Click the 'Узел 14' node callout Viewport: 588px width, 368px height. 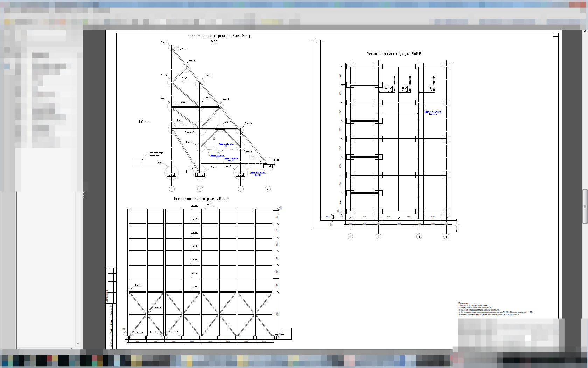tap(164, 75)
